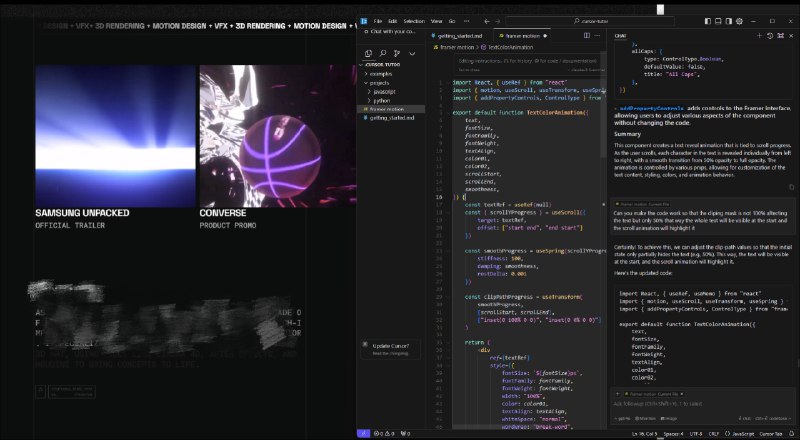
Task: Open Cursor settings gear icon
Action: 739,21
